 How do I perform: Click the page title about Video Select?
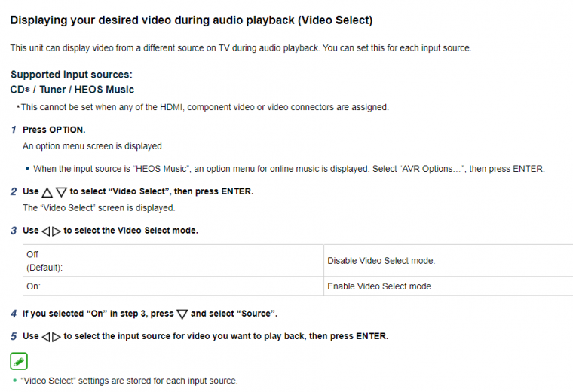point(191,20)
